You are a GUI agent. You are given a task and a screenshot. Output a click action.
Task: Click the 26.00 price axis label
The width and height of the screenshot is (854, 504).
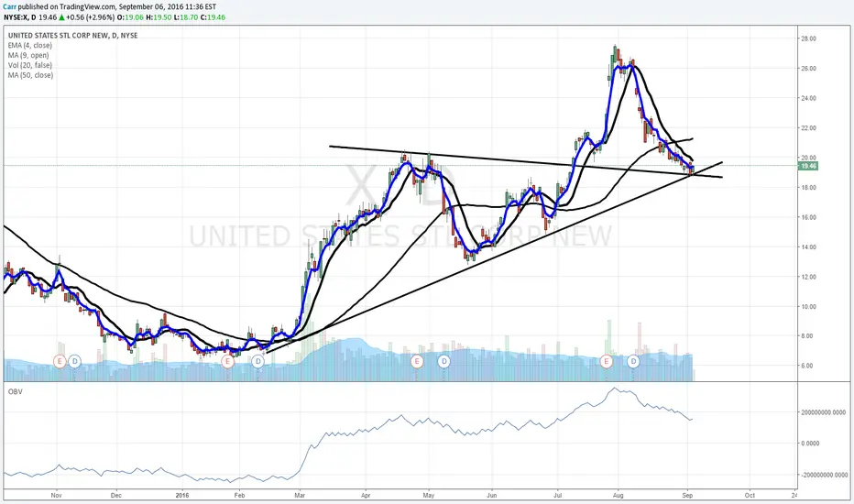click(x=808, y=69)
